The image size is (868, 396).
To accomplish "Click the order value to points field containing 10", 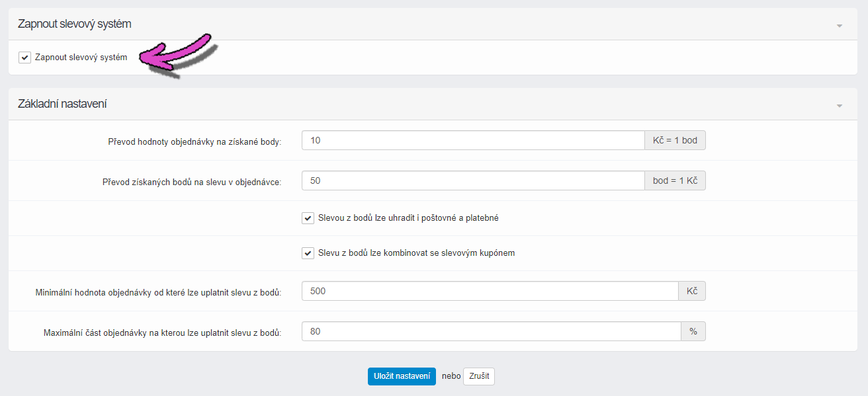I will coord(473,141).
